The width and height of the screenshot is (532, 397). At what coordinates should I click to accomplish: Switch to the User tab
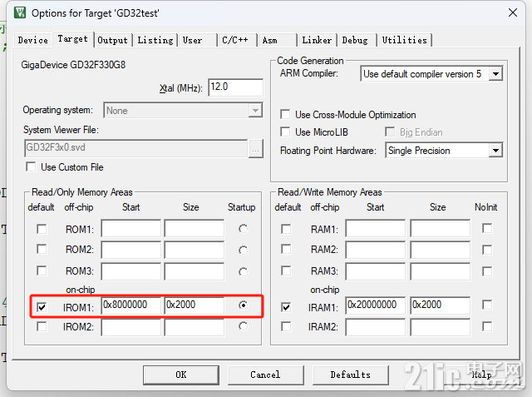tap(197, 40)
